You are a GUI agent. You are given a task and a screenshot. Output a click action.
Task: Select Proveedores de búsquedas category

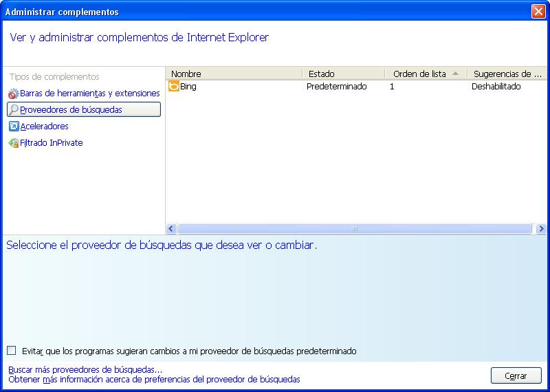84,109
